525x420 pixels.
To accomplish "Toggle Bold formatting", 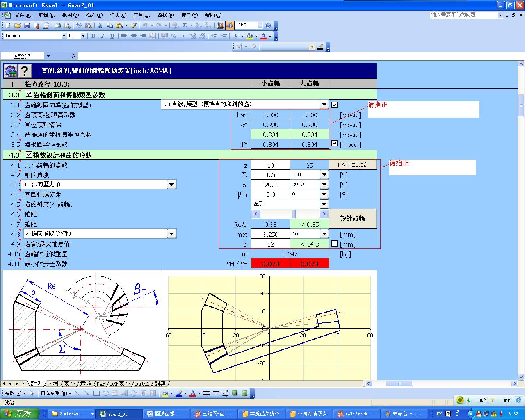I will pos(93,36).
